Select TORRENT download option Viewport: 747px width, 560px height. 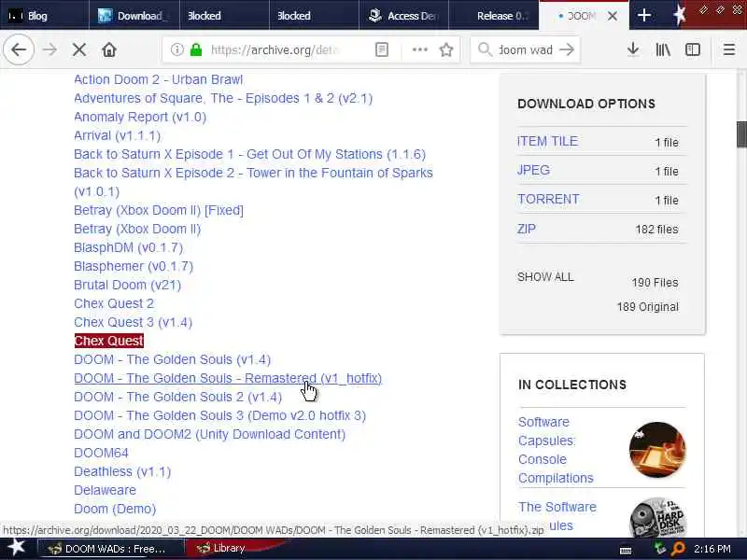click(548, 199)
